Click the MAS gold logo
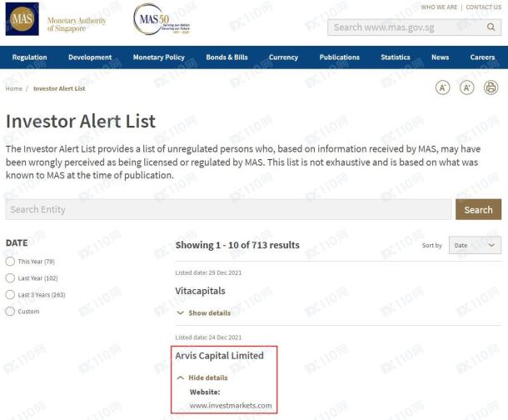This screenshot has width=508, height=420. click(x=22, y=19)
